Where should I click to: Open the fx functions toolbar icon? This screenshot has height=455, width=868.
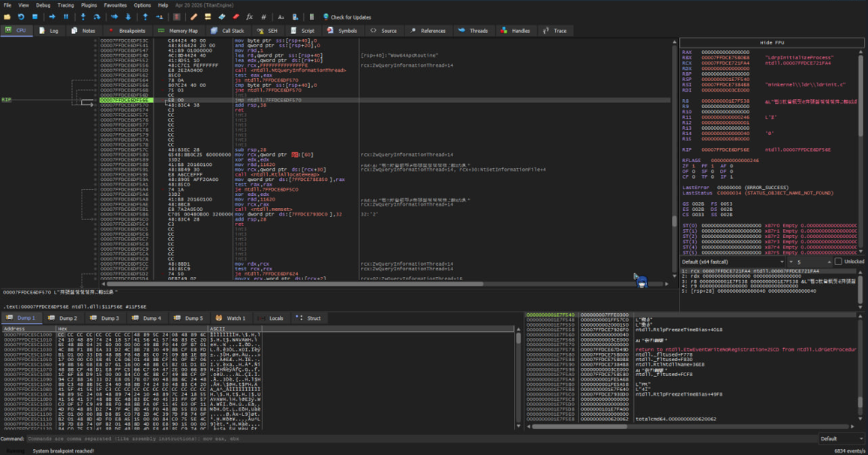point(250,17)
